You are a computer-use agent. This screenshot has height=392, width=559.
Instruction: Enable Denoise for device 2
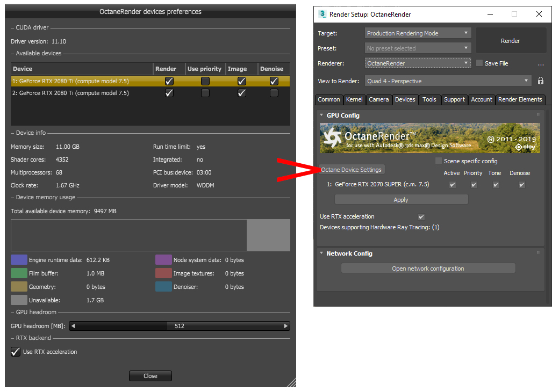[274, 93]
